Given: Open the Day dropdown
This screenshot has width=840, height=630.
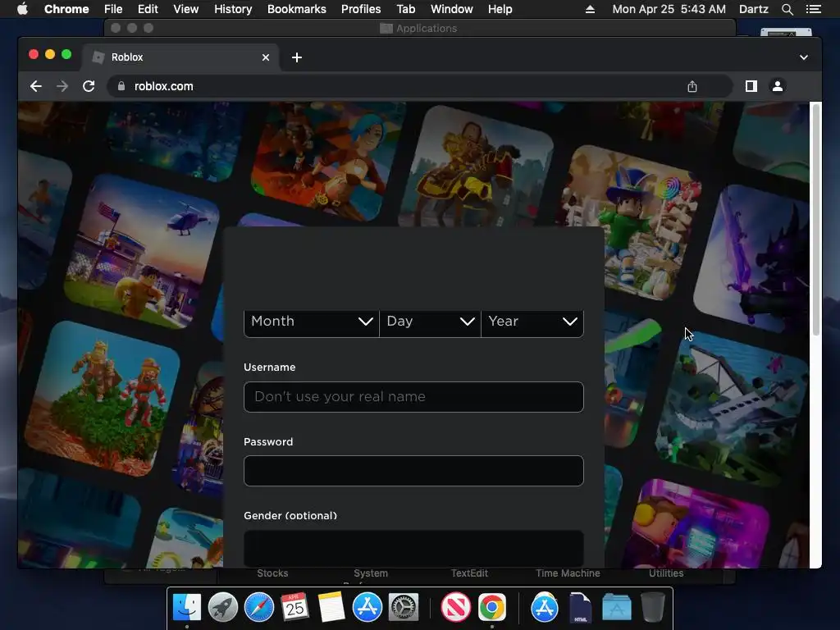Looking at the screenshot, I should click(x=430, y=322).
